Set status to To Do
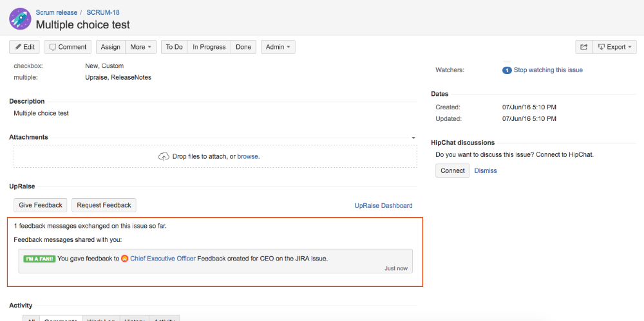Image resolution: width=644 pixels, height=321 pixels. pos(174,47)
